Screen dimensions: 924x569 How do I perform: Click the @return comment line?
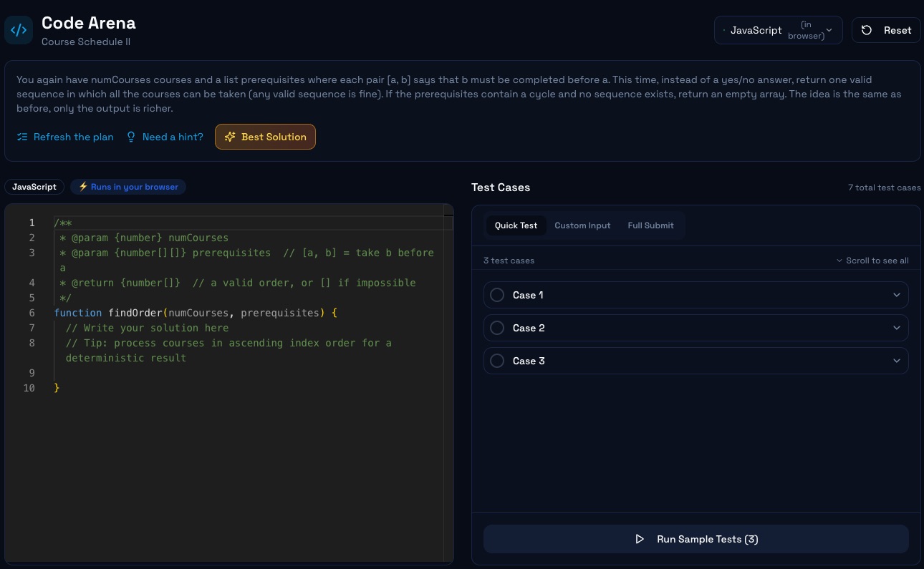pos(237,283)
